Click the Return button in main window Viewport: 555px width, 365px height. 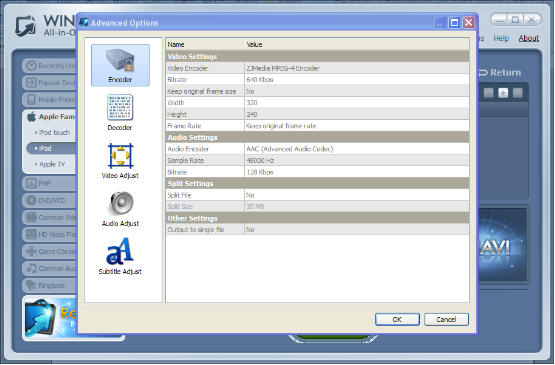500,72
